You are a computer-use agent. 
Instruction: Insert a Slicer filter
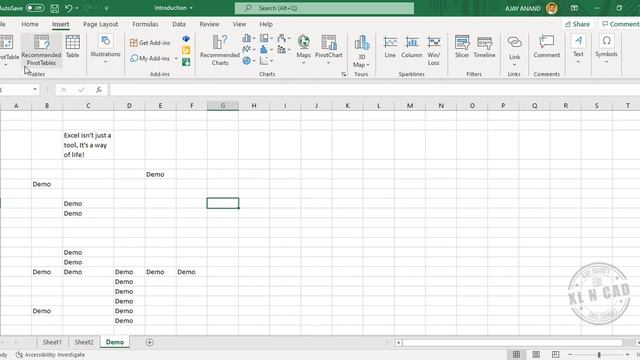(x=462, y=47)
